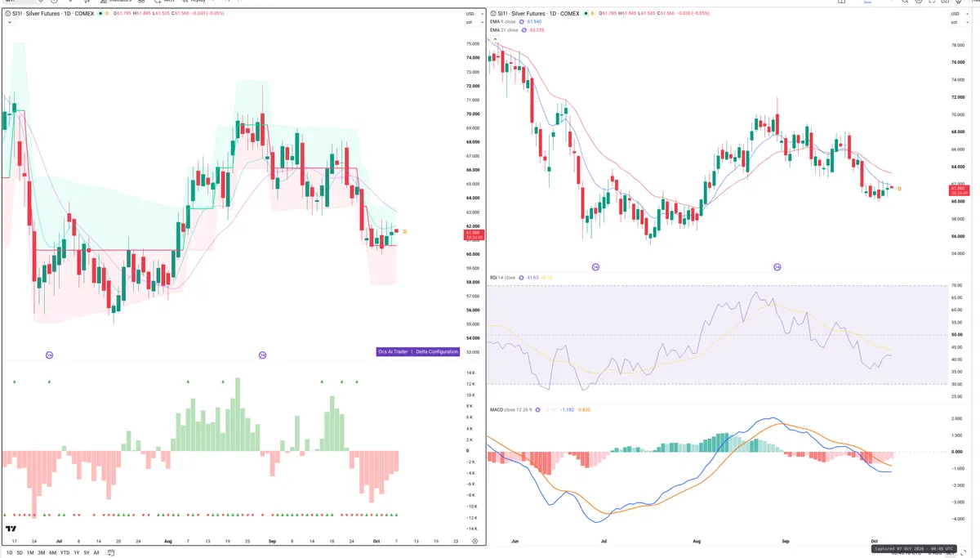Open the go-to-date calendar icon
Screen dimensions: 980x558
point(110,553)
